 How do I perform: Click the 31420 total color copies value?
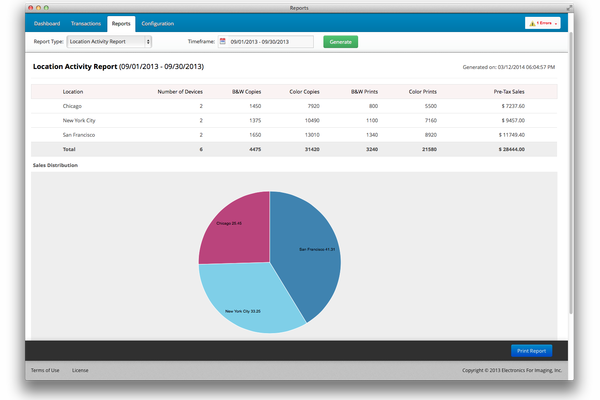312,149
